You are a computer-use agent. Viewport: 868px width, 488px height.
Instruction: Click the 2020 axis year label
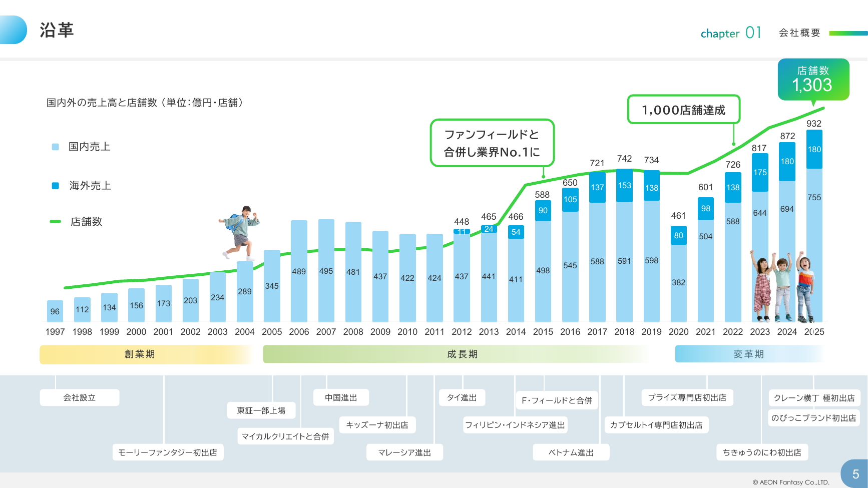tap(678, 332)
